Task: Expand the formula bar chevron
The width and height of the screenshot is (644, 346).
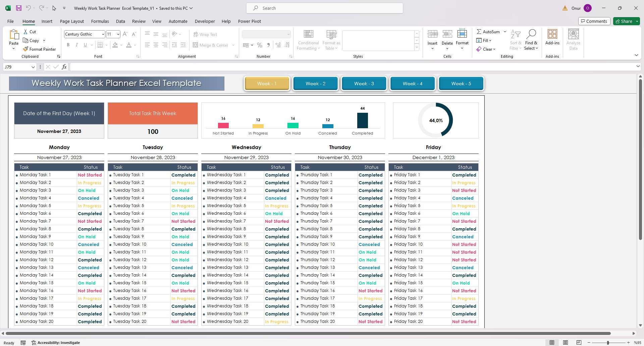Action: [x=638, y=66]
